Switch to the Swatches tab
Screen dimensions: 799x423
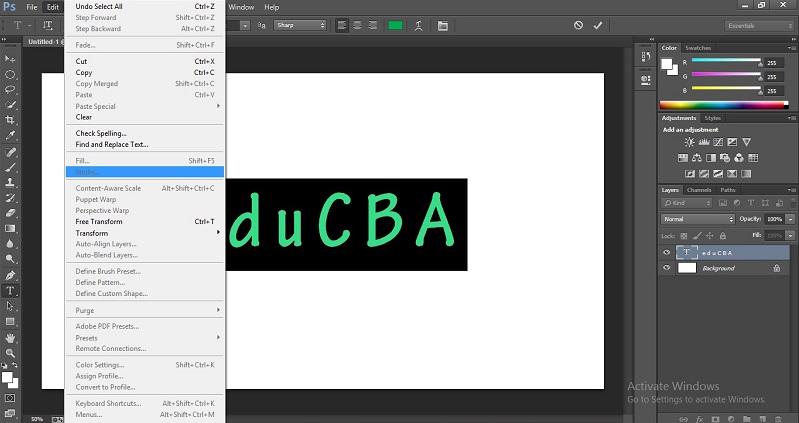click(698, 48)
